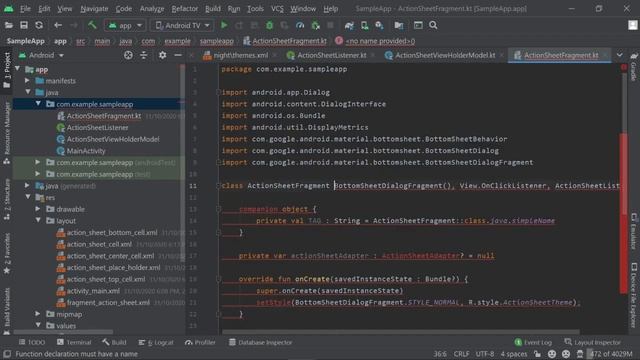This screenshot has width=640, height=360.
Task: Click the Sync/Refresh toolbar icon
Action: [39, 25]
